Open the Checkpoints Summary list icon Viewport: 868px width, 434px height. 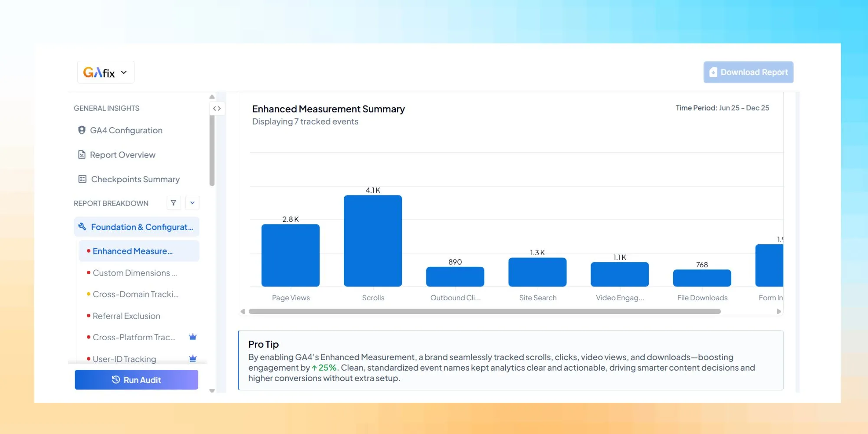click(82, 179)
